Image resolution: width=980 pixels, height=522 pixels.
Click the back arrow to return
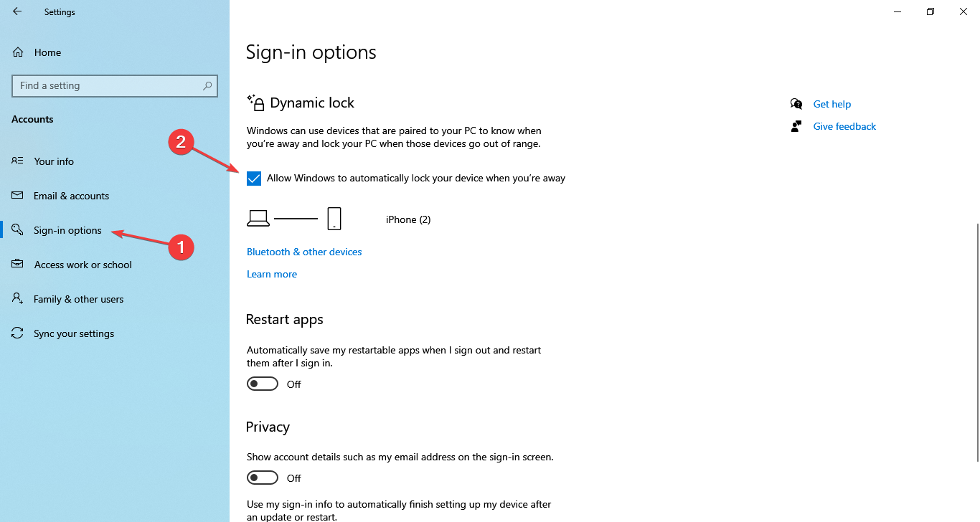coord(17,11)
